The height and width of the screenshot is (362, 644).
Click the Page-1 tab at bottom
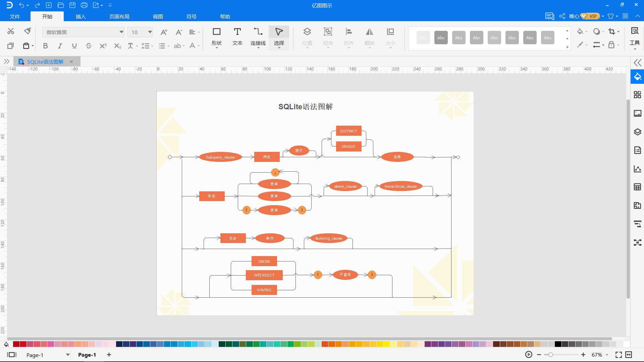[87, 355]
